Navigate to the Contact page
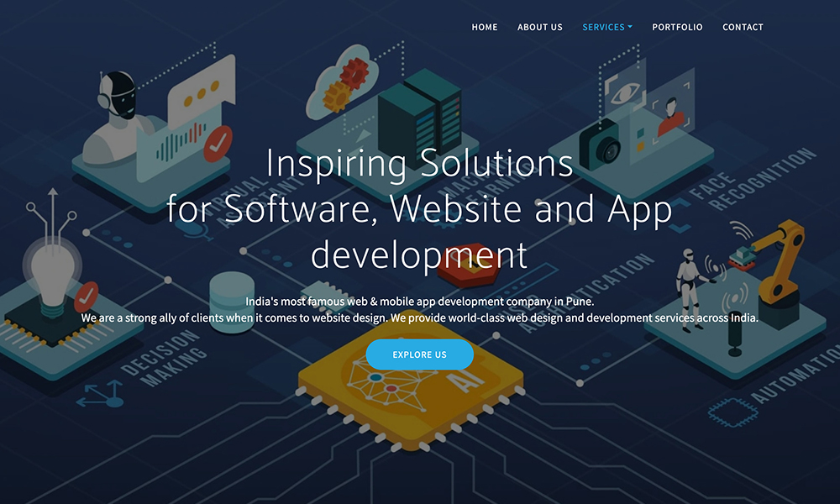This screenshot has width=840, height=504. (743, 27)
